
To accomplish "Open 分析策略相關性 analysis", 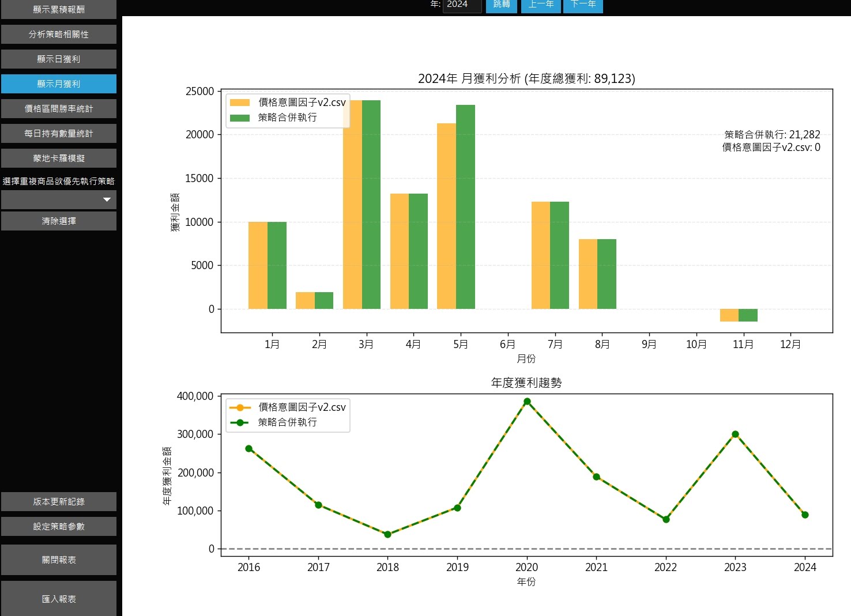I will click(58, 34).
